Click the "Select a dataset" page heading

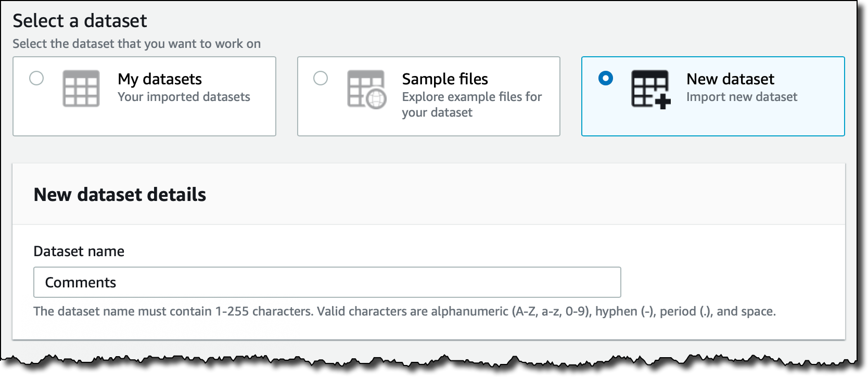click(80, 21)
